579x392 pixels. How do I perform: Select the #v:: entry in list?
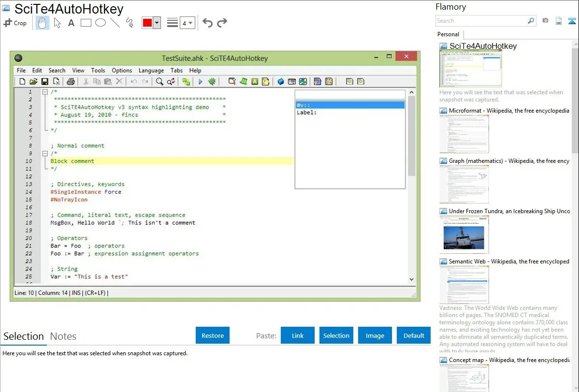(350, 105)
